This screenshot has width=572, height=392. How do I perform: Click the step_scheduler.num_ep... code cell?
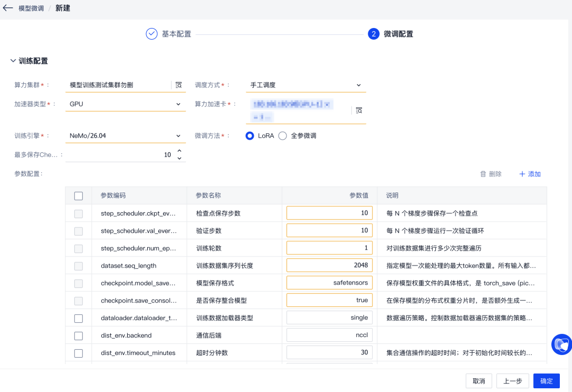138,249
